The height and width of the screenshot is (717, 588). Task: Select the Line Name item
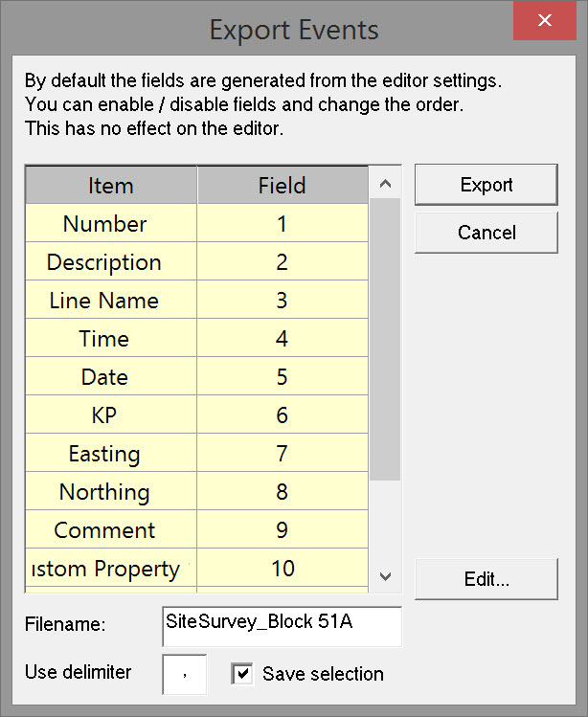[x=104, y=301]
